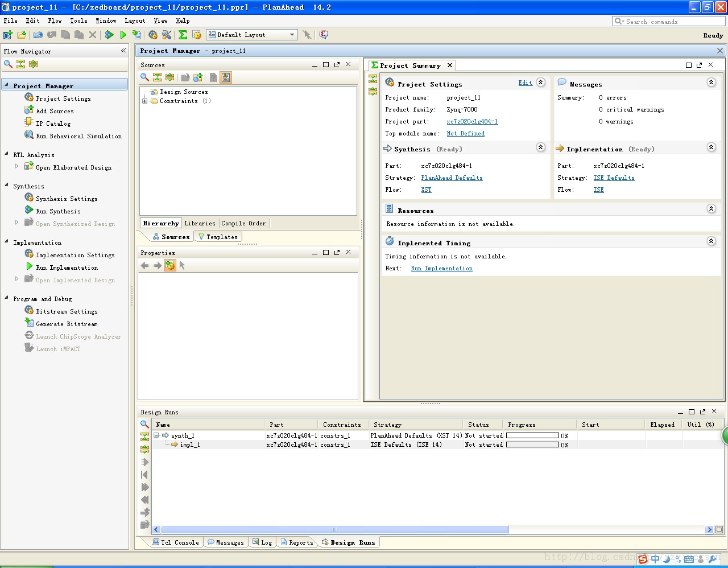
Task: Click the Generate Bitstream icon in navigator
Action: [x=29, y=323]
